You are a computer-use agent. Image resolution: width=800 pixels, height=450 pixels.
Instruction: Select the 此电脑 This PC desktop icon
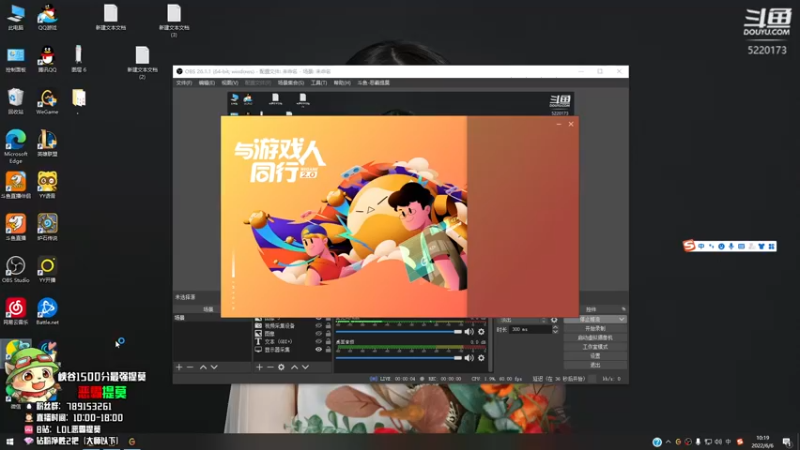(x=15, y=17)
